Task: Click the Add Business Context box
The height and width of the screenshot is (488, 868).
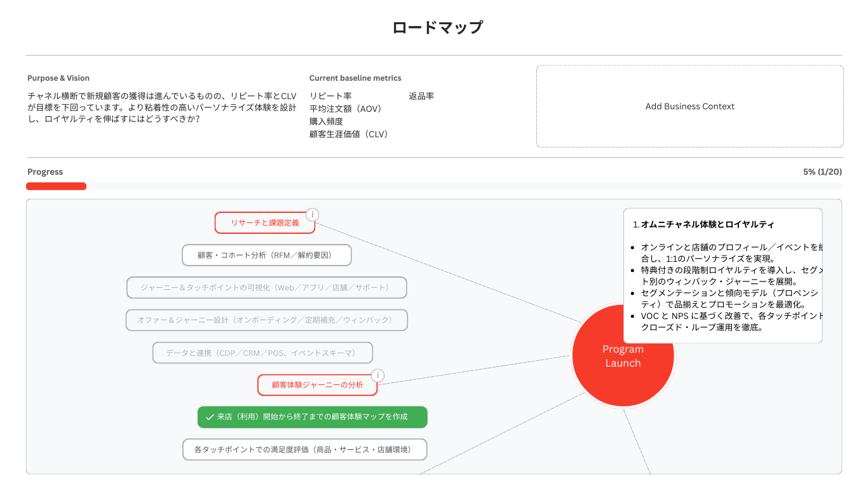Action: (x=690, y=106)
